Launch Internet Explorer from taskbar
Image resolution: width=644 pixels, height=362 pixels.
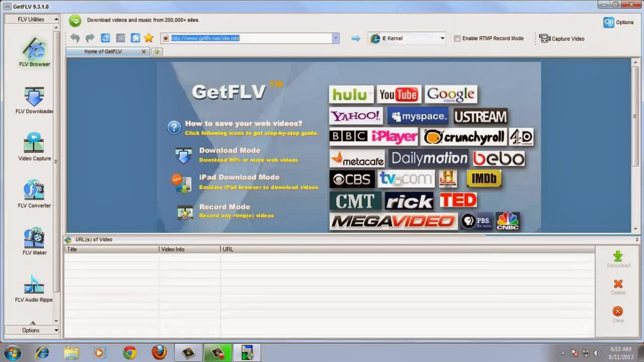point(42,352)
